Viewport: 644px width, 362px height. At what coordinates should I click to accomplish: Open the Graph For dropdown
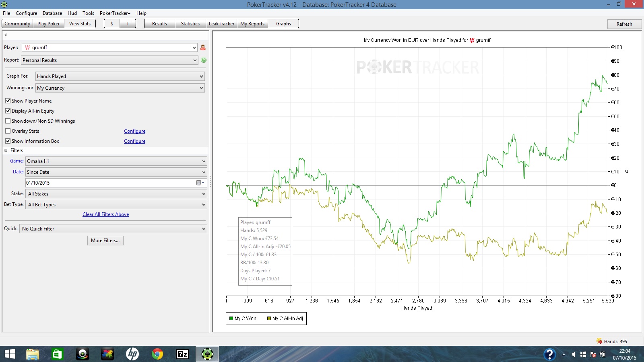(x=120, y=76)
